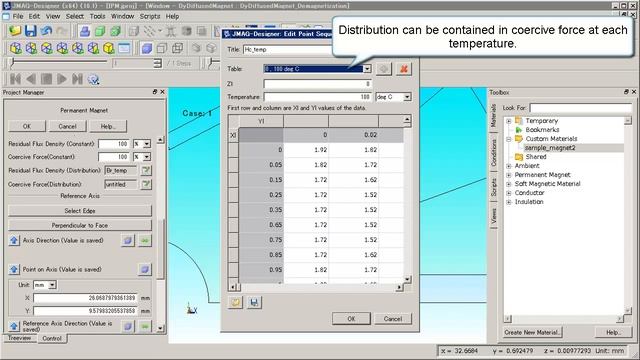Switch to the Treeview tab
This screenshot has width=640, height=360.
(x=19, y=338)
